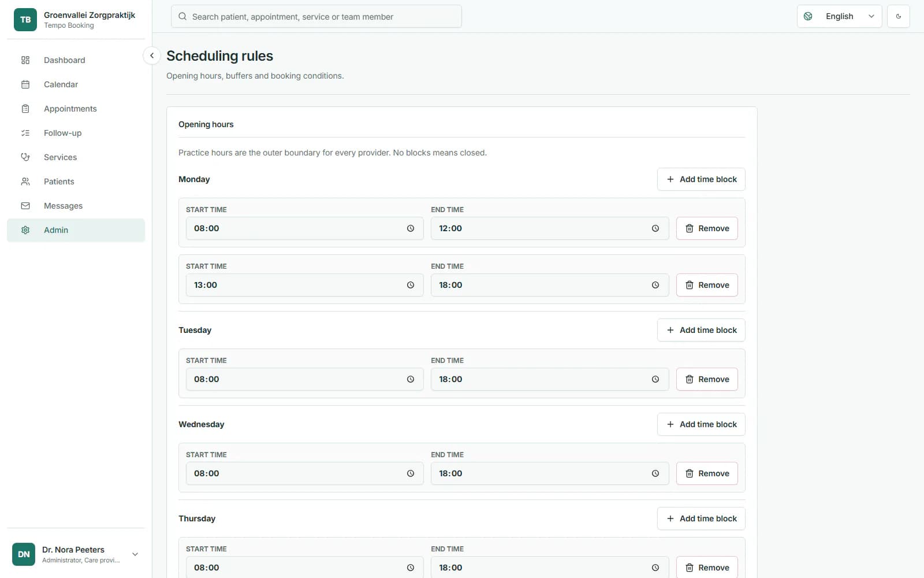Remove the Thursday time block
The height and width of the screenshot is (578, 924).
point(707,567)
